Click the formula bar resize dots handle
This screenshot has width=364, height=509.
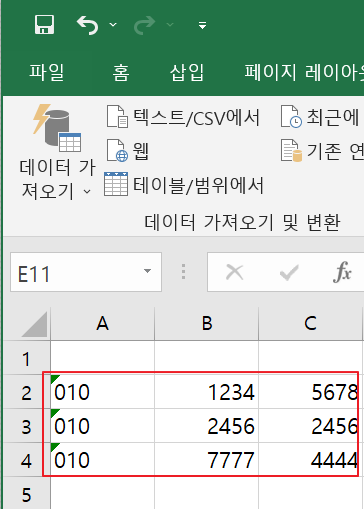tap(183, 272)
